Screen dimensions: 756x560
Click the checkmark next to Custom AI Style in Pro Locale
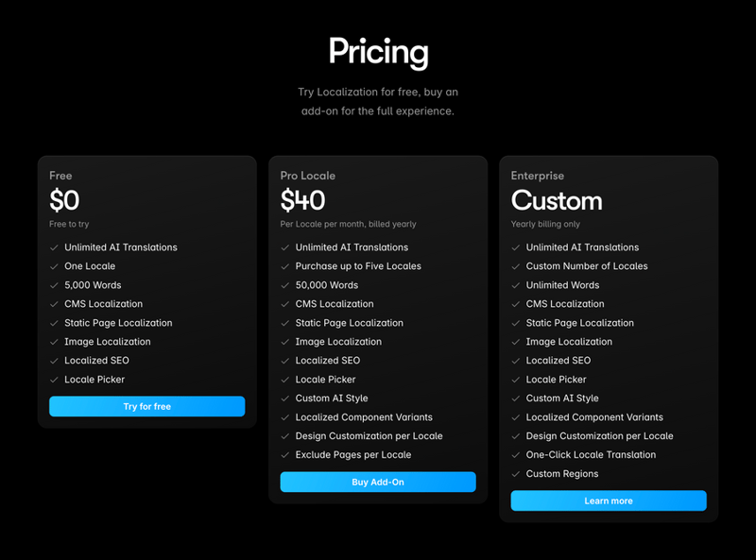point(283,399)
